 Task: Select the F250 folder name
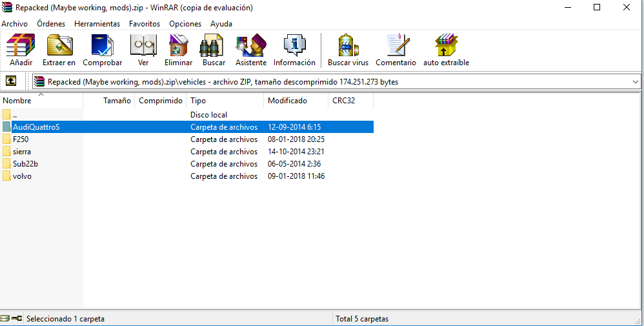pos(21,139)
